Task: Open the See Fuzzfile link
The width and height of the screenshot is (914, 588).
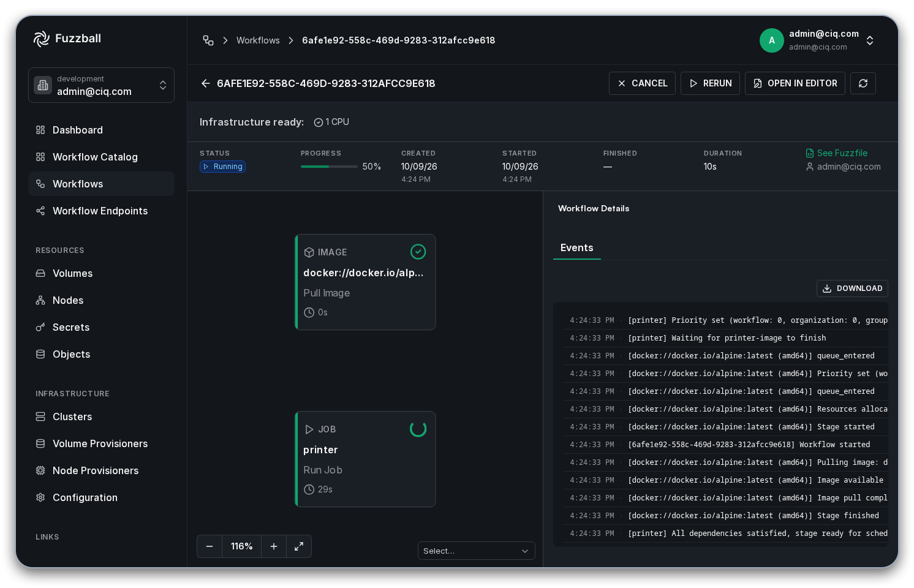Action: (x=837, y=153)
